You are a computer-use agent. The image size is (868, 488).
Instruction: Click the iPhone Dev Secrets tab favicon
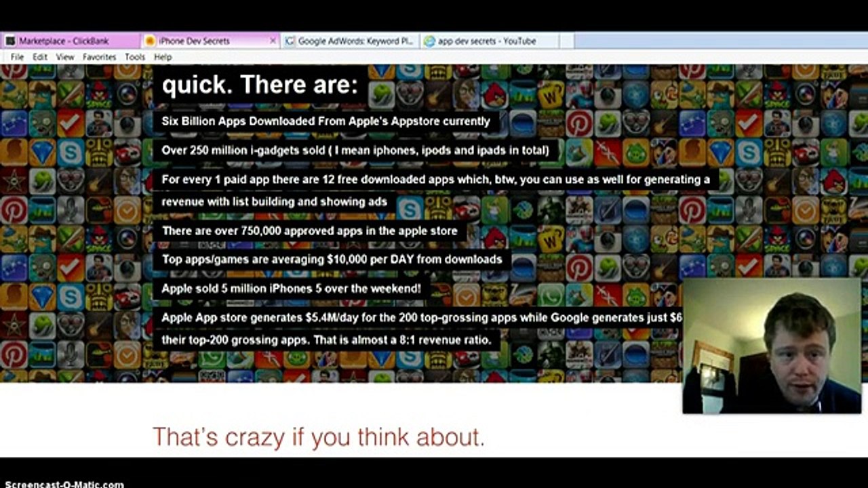coord(150,41)
